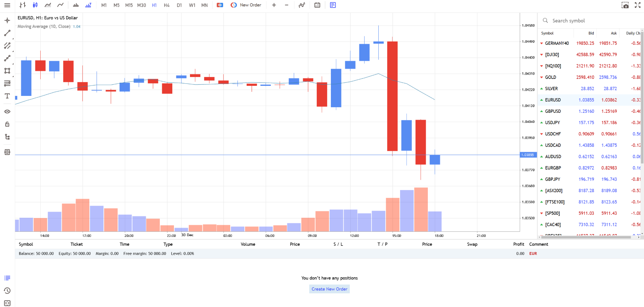Click the Create New Order button

tap(329, 289)
